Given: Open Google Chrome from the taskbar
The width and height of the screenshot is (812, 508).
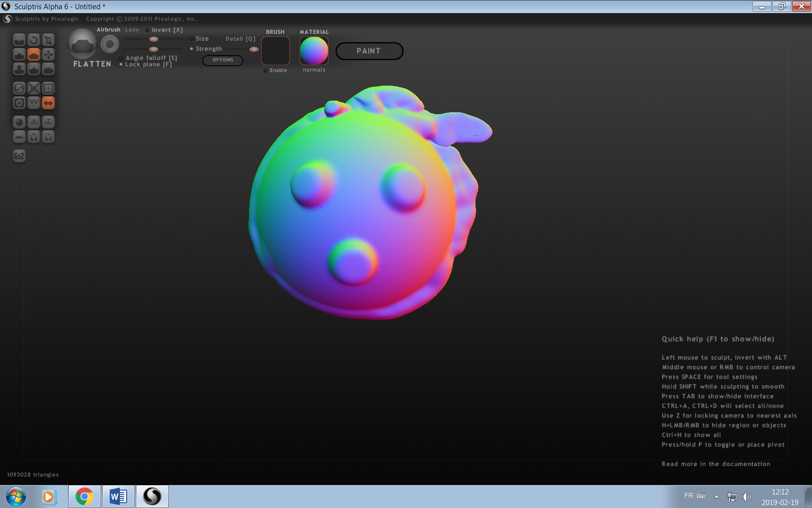Looking at the screenshot, I should click(x=85, y=496).
